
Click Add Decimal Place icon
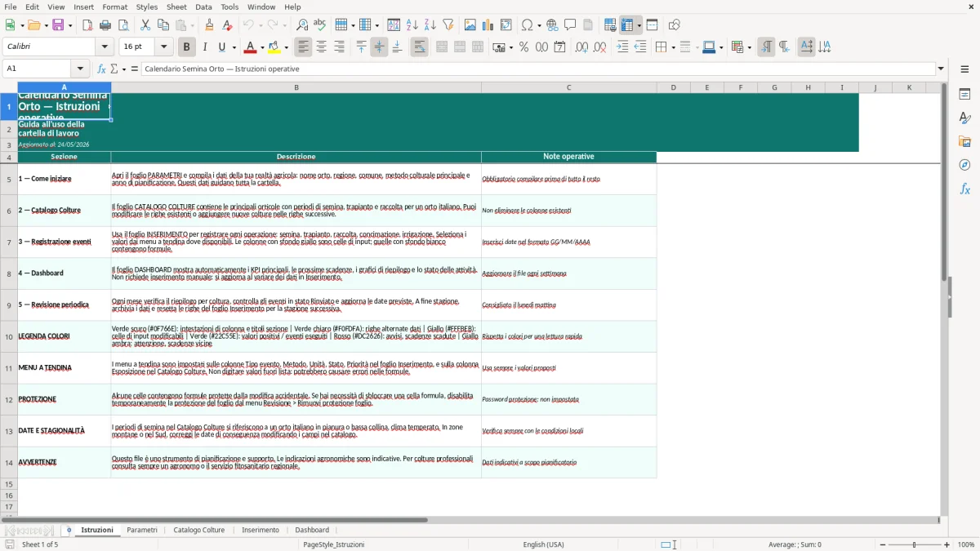point(581,47)
